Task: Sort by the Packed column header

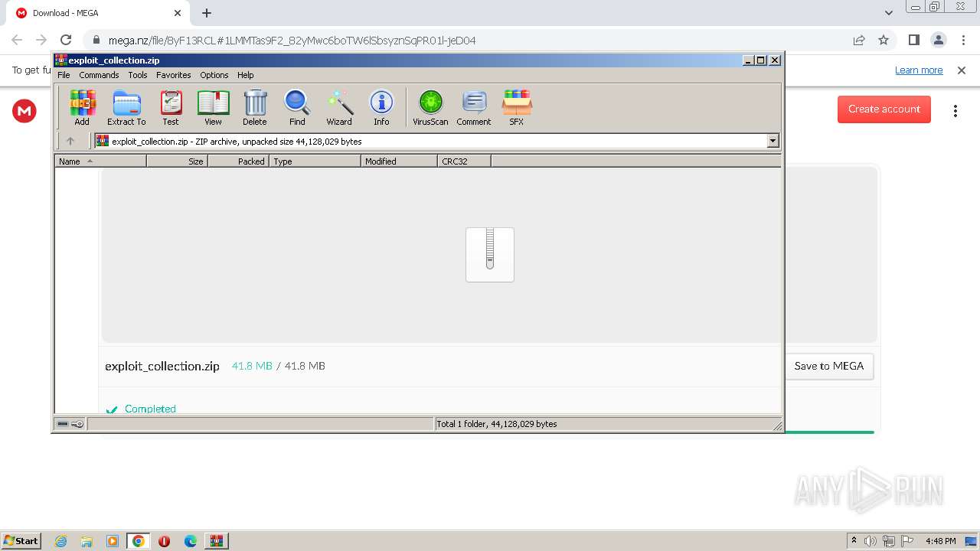Action: (239, 161)
